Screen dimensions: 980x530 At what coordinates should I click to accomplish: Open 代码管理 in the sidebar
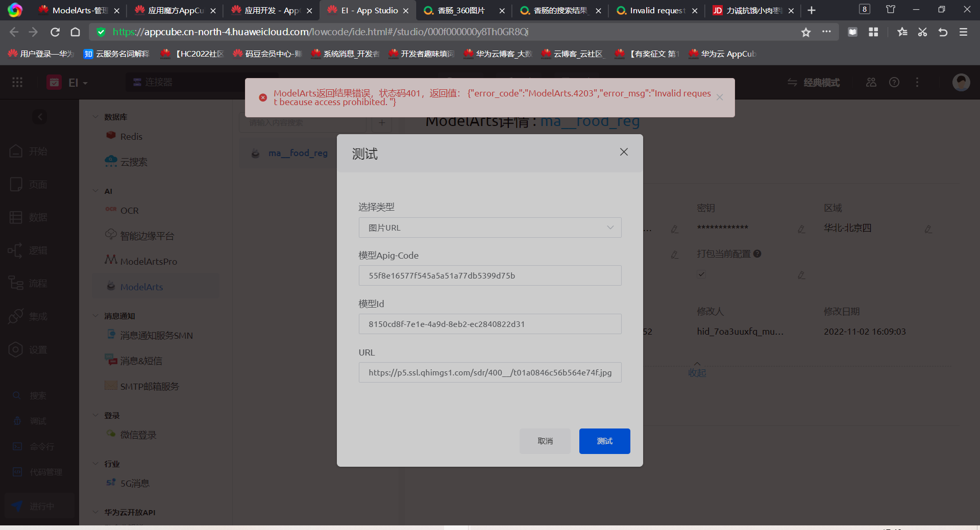pyautogui.click(x=38, y=472)
